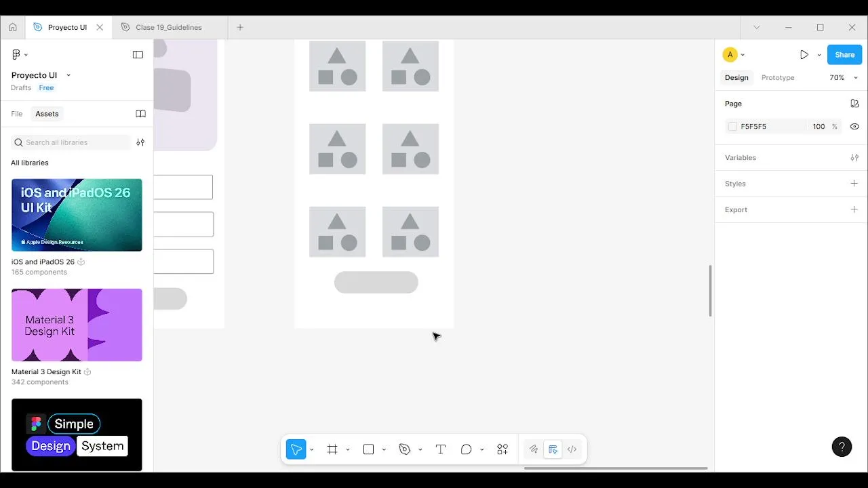This screenshot has width=868, height=488.
Task: Click the Variables section label
Action: (741, 157)
